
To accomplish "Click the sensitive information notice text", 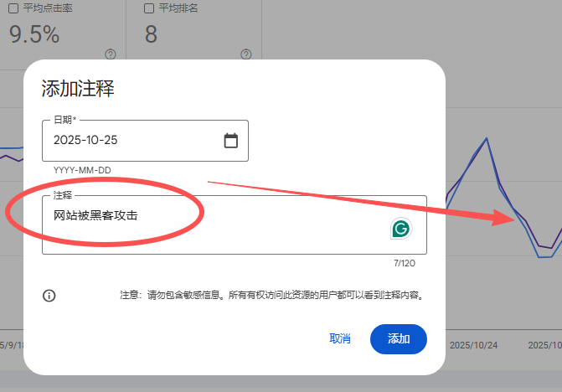I will tap(271, 295).
